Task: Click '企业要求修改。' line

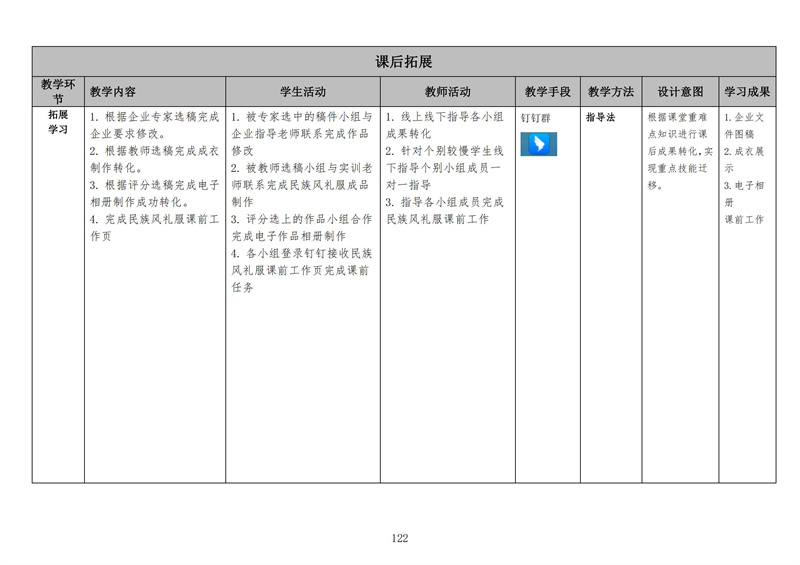Action: 128,134
